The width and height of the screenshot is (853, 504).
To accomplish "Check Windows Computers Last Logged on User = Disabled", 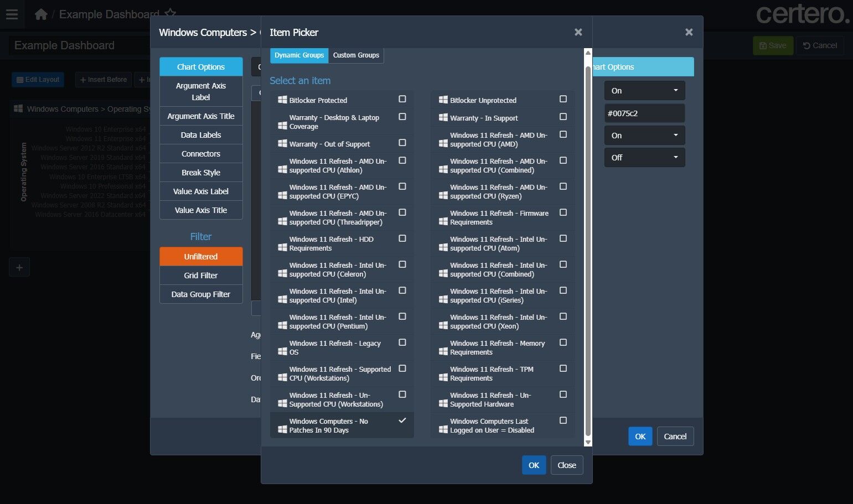I will click(563, 420).
